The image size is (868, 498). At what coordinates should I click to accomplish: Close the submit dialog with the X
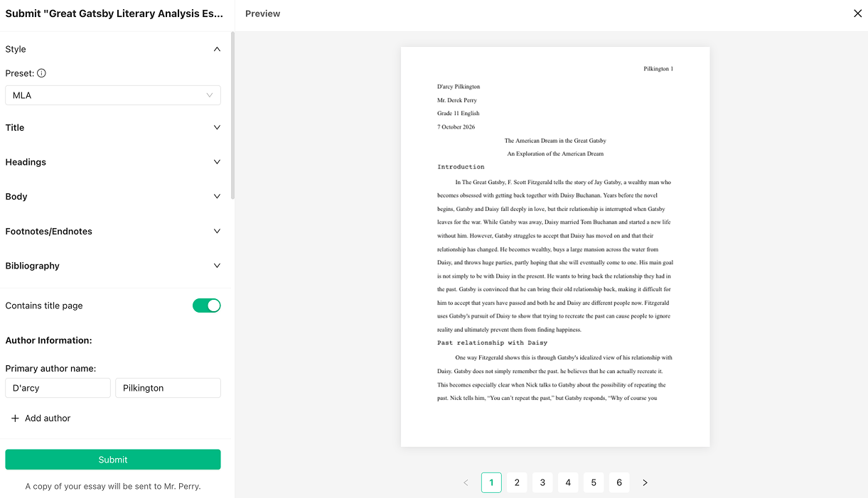(x=857, y=13)
